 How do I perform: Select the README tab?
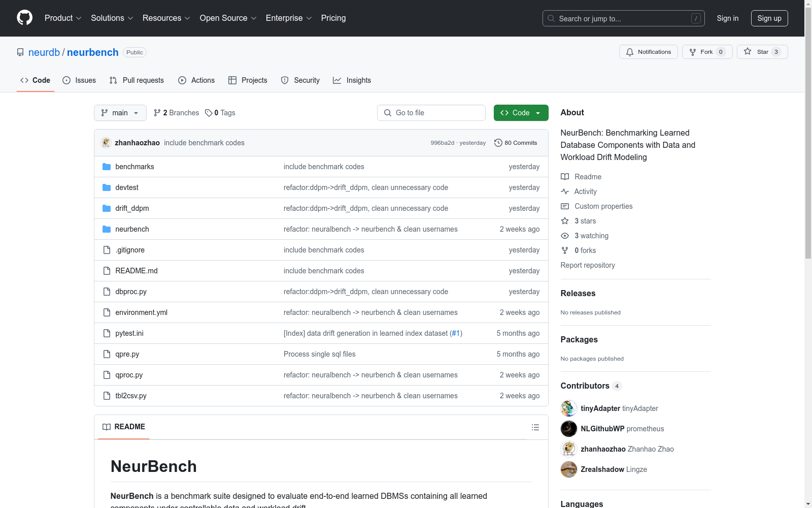[x=124, y=427]
